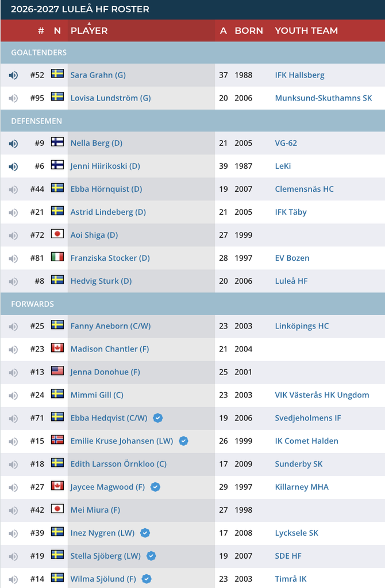Sort by jersey number column header
This screenshot has height=588, width=385.
[x=41, y=31]
